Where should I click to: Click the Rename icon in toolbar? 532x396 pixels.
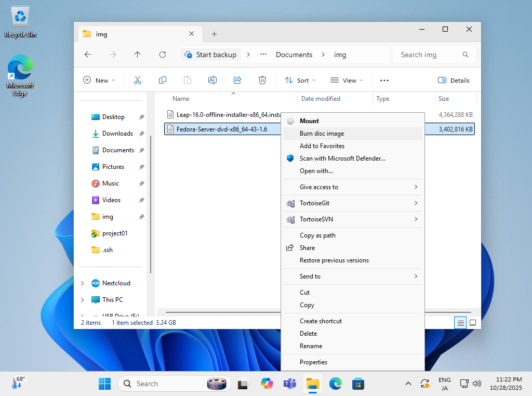[212, 80]
